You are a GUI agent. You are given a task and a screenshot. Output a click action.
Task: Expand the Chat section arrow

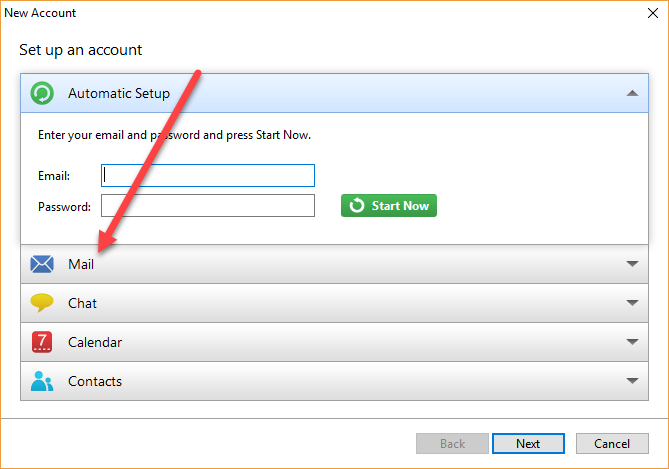pos(632,303)
